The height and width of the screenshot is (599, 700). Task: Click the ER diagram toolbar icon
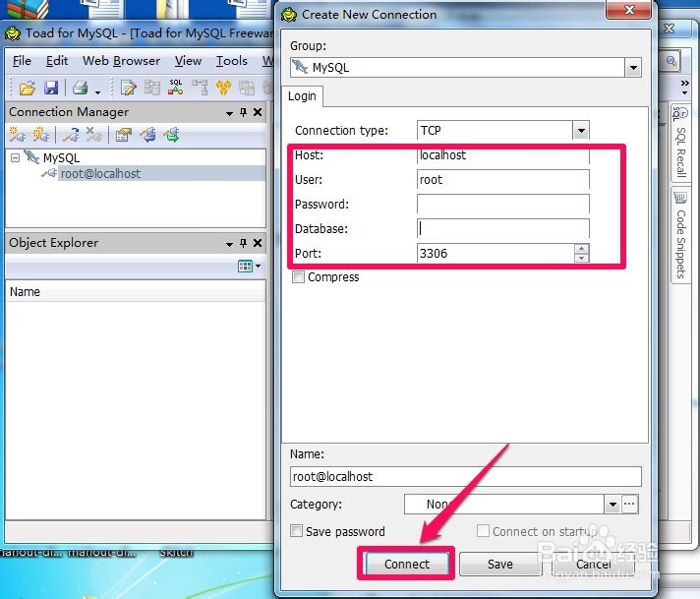(x=200, y=88)
